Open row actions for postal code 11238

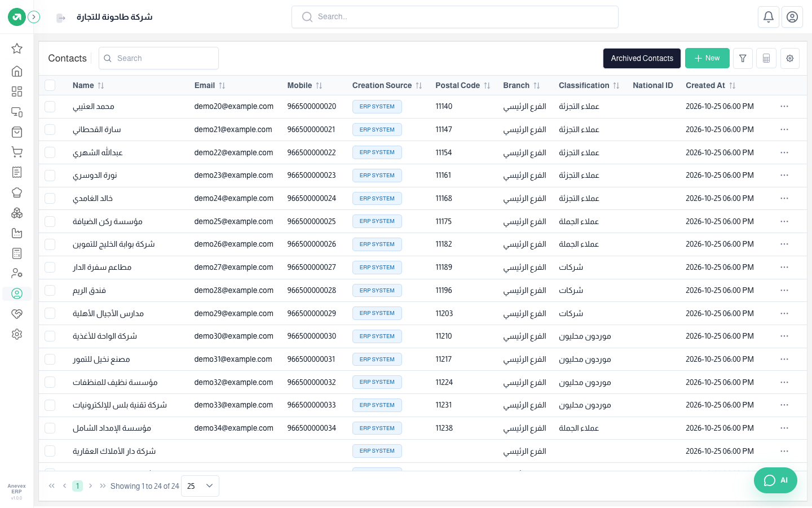784,428
